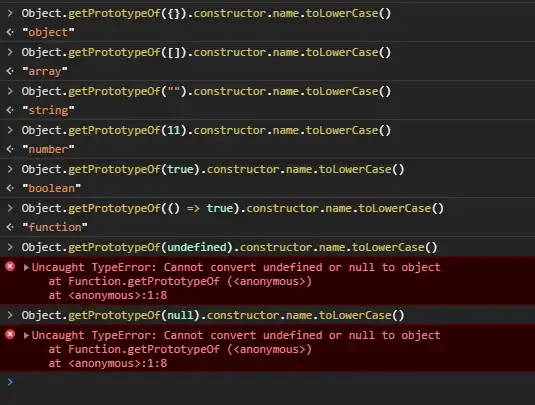Click second error's "Uncaught TypeError" message text
Image resolution: width=535 pixels, height=405 pixels.
(236, 335)
